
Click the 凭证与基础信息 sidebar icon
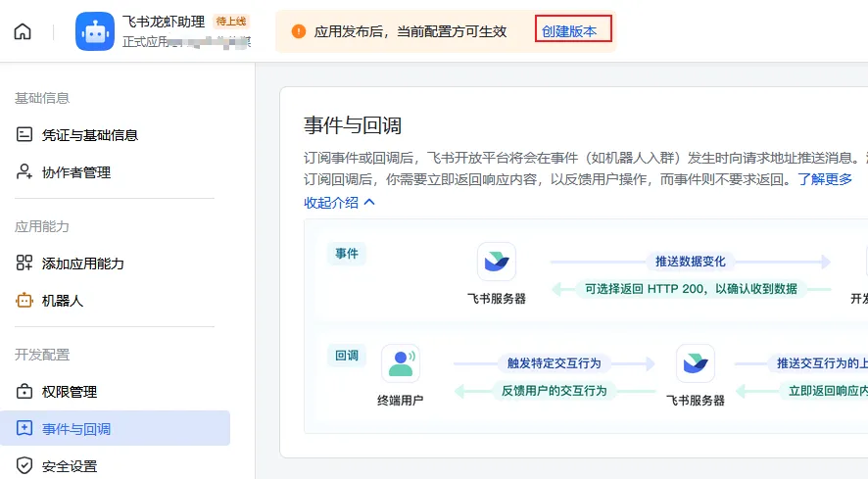[24, 134]
